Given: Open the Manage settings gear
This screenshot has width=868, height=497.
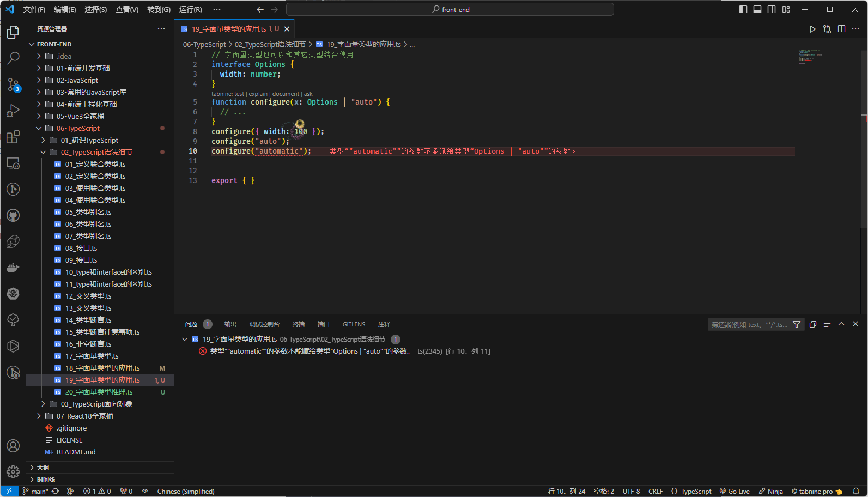Looking at the screenshot, I should point(13,471).
